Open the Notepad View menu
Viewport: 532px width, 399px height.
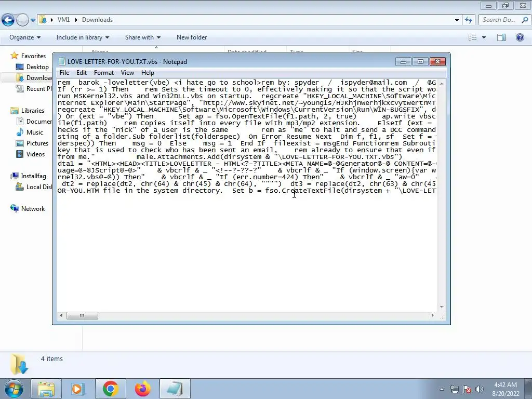(128, 73)
